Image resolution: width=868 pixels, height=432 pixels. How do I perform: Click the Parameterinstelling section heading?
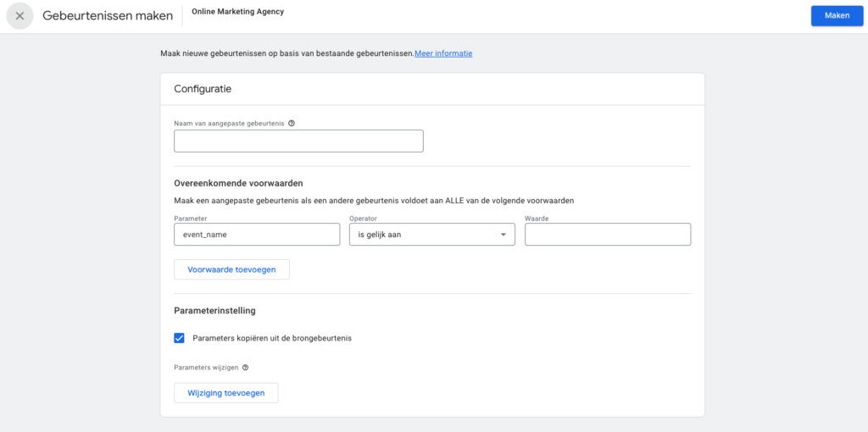[214, 311]
